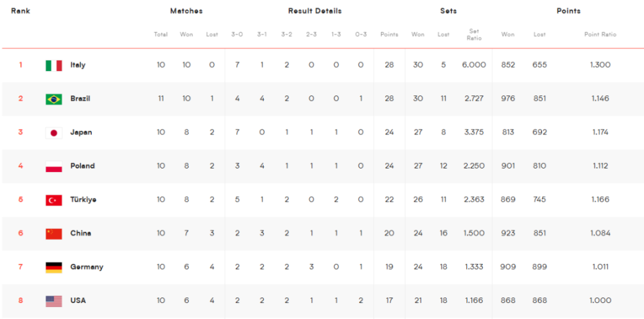
Task: Open the Brazil team name link
Action: point(80,99)
